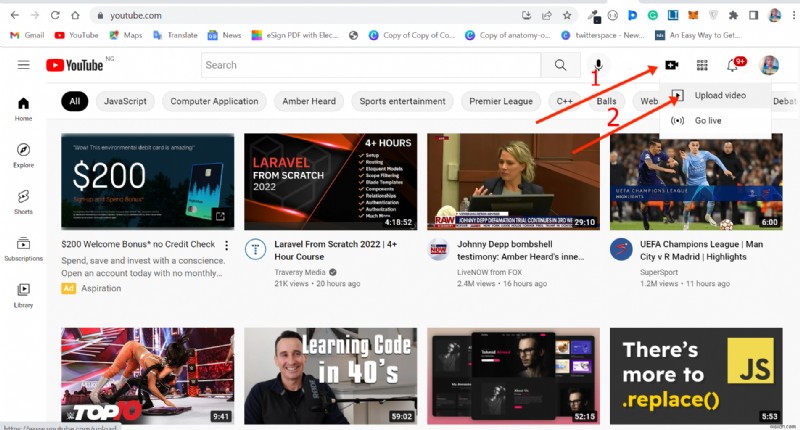Open Subscriptions in the sidebar

(x=23, y=249)
